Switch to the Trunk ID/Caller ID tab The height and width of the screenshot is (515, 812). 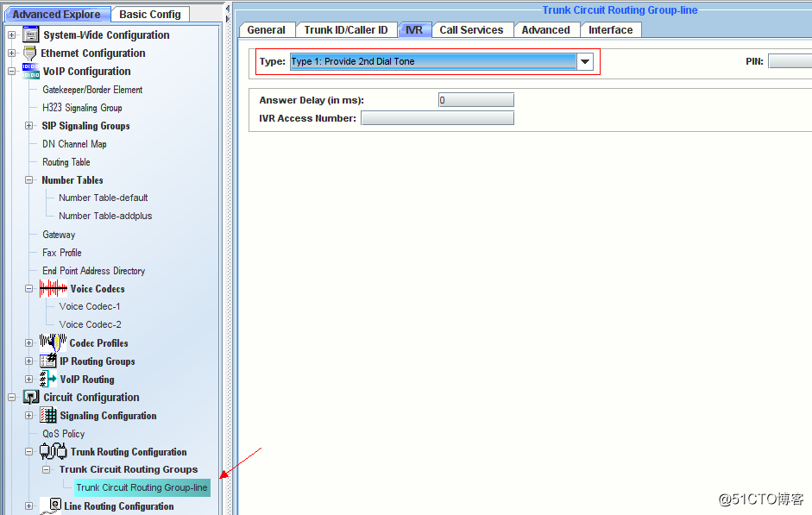click(346, 30)
